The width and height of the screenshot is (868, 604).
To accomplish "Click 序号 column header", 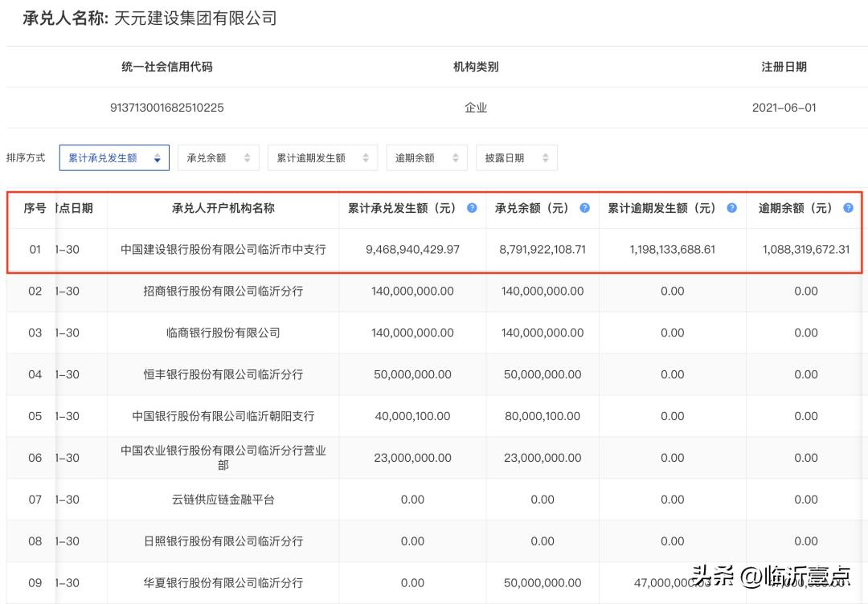I will (x=35, y=209).
